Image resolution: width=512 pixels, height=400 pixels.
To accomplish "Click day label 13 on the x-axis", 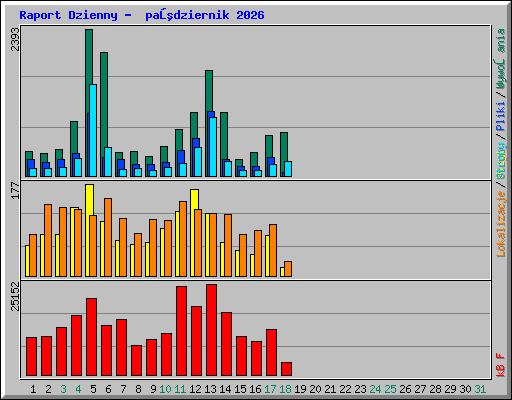I will click(x=210, y=389).
